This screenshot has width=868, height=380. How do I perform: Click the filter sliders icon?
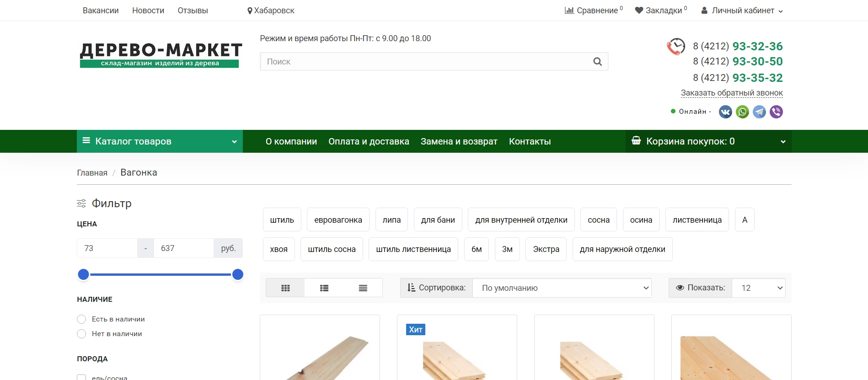coord(81,203)
